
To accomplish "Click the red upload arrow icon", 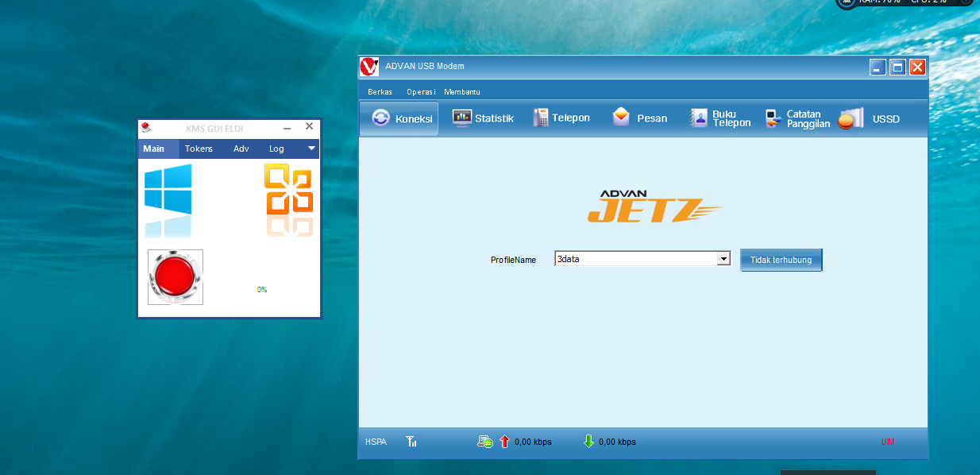I will pyautogui.click(x=504, y=442).
